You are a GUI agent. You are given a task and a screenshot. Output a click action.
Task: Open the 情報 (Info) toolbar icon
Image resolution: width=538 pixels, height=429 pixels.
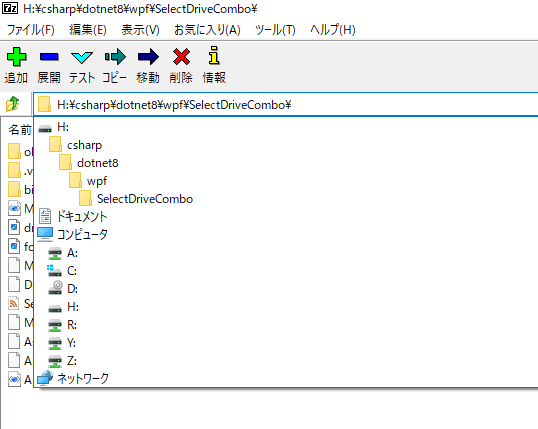tap(214, 56)
